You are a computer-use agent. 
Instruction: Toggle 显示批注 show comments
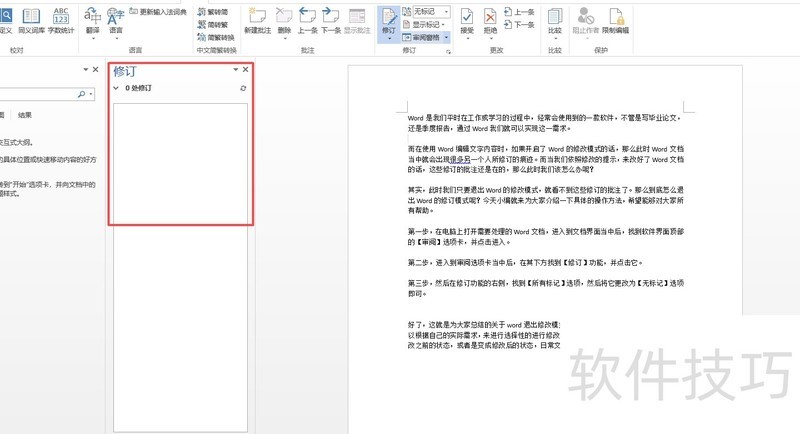[x=357, y=21]
